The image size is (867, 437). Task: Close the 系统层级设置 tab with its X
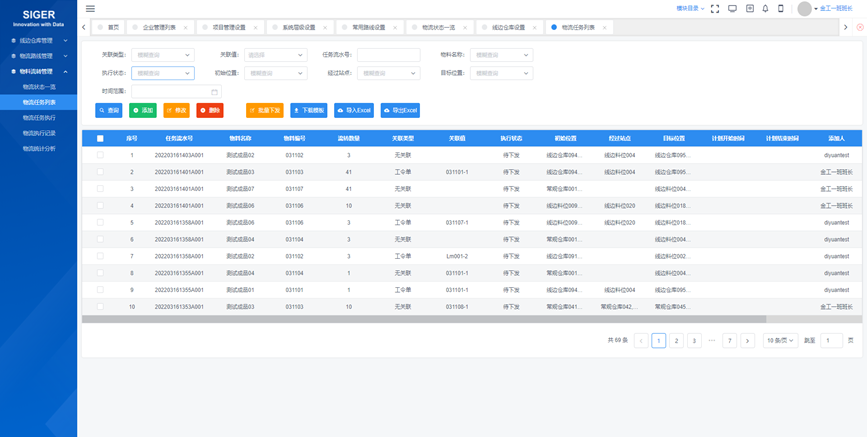point(325,27)
